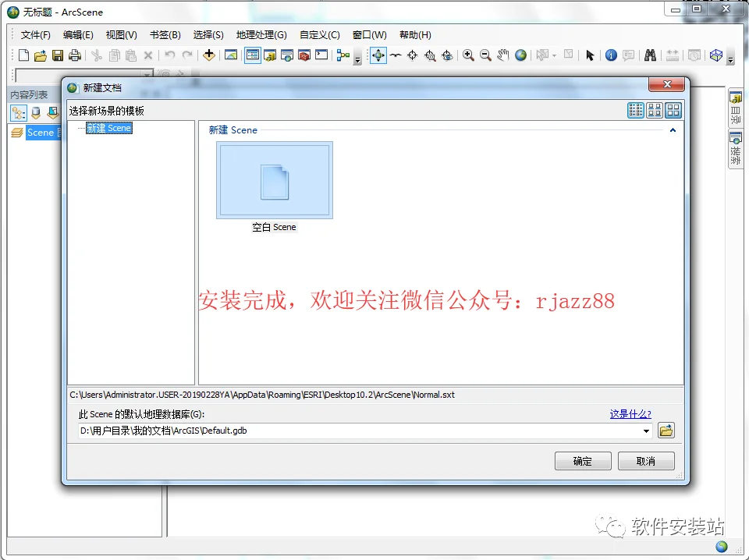This screenshot has height=560, width=749.
Task: Open the 编辑(E) menu
Action: [x=78, y=35]
